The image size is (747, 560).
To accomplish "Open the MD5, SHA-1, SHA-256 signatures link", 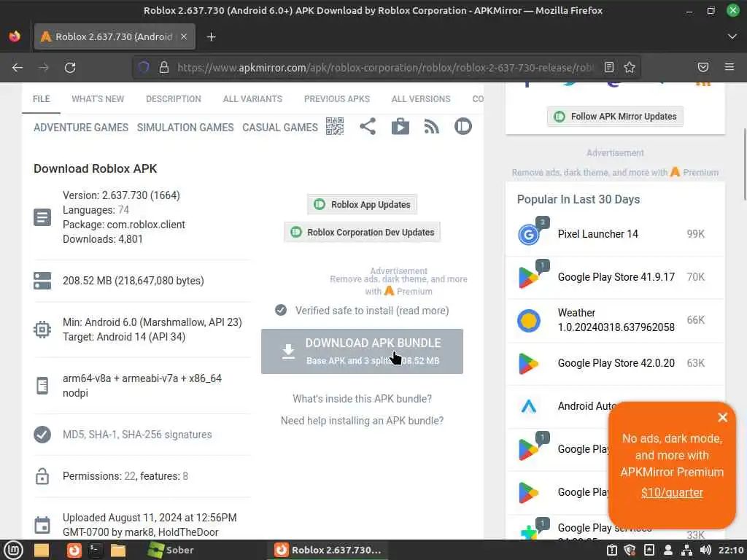I will click(137, 435).
